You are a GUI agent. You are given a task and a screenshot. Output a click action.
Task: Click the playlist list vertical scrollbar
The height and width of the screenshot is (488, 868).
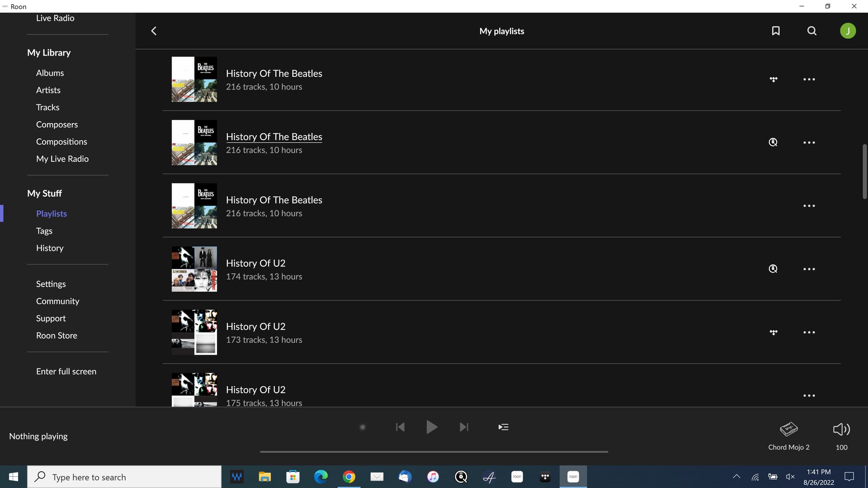(x=864, y=172)
